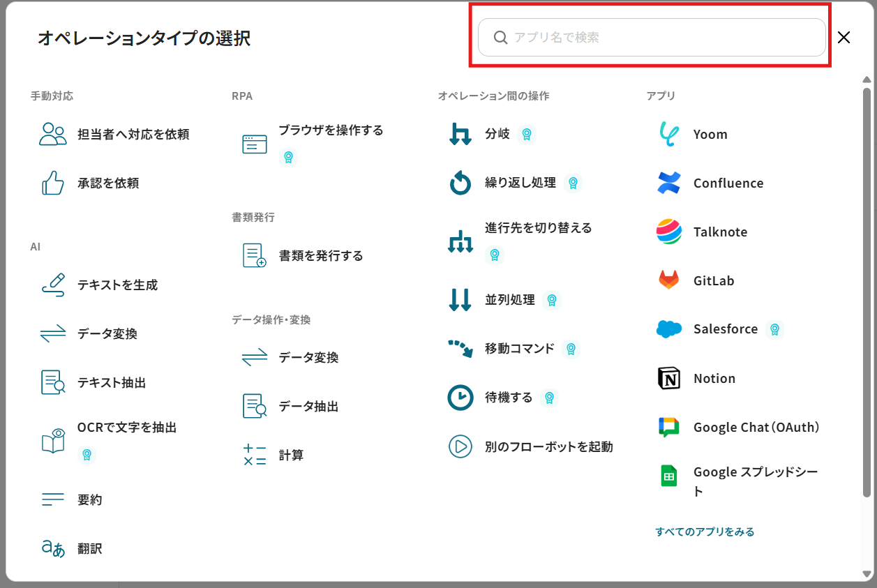877x588 pixels.
Task: Click the 別のフローボットを起動 play icon
Action: [x=460, y=446]
